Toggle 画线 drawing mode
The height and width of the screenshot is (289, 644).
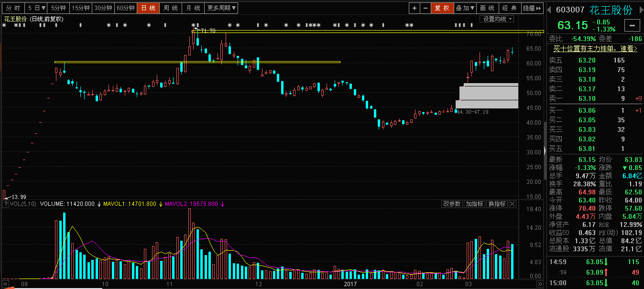coord(487,8)
